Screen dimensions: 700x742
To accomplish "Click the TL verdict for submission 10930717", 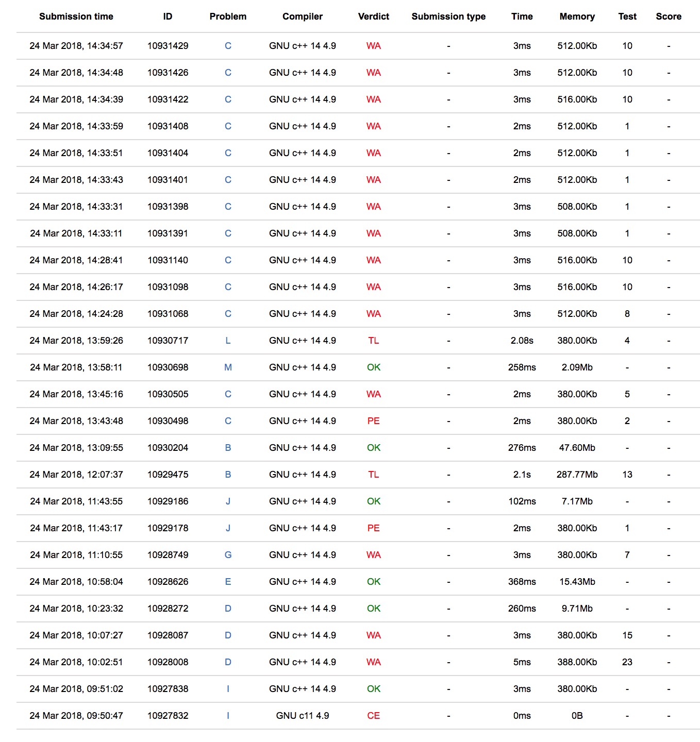I will [374, 341].
